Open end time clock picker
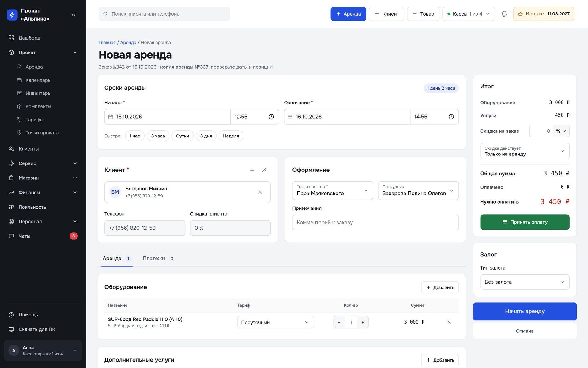Viewport: 588px width, 368px height. (x=451, y=117)
